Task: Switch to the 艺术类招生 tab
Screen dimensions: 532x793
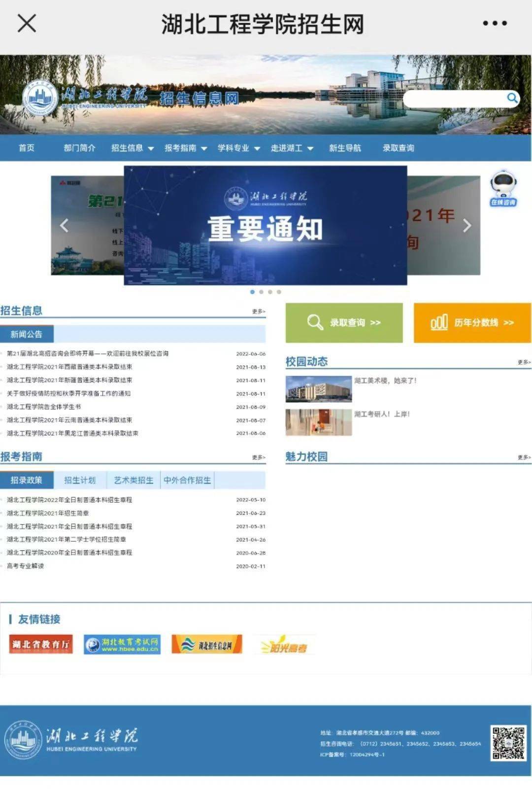Action: click(x=133, y=480)
